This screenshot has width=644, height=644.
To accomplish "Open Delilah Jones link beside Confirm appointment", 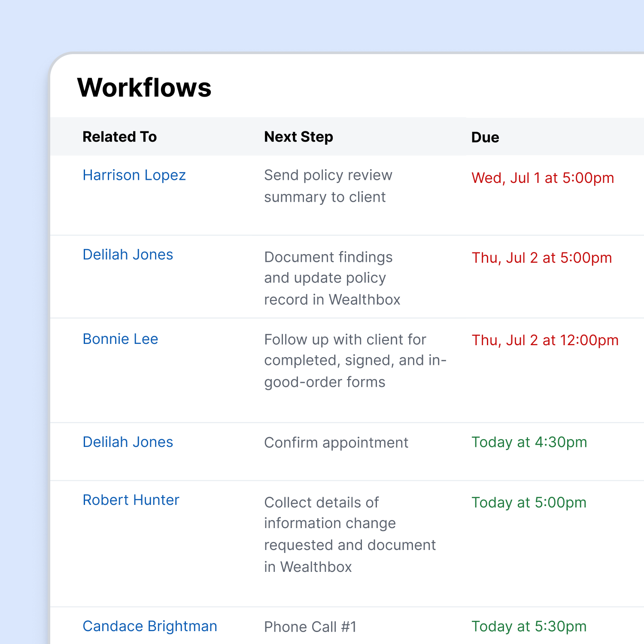I will 128,442.
